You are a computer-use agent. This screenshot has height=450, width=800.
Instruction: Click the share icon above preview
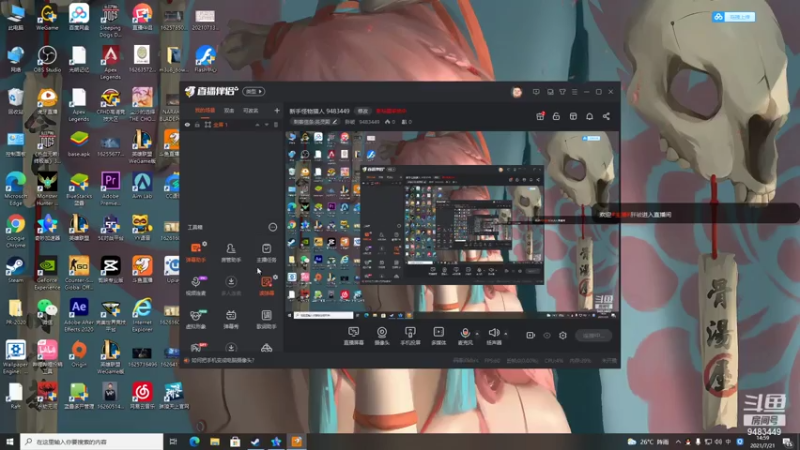[x=606, y=116]
